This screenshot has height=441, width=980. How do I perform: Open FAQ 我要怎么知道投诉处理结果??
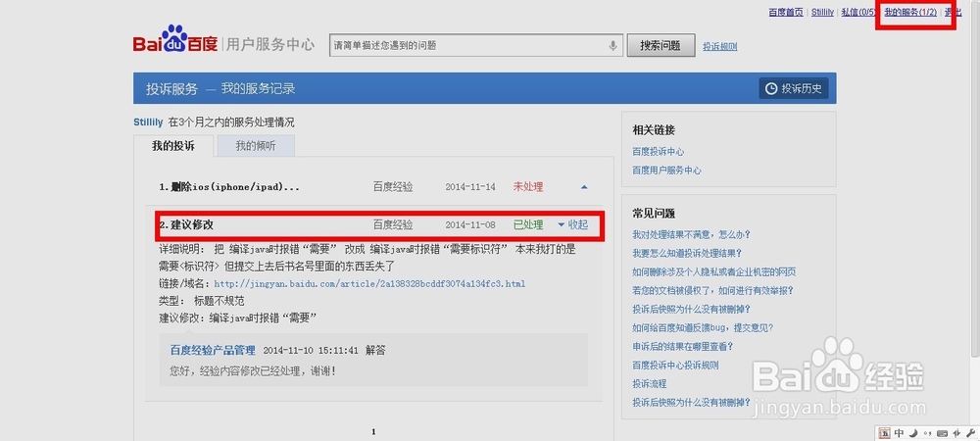(687, 254)
